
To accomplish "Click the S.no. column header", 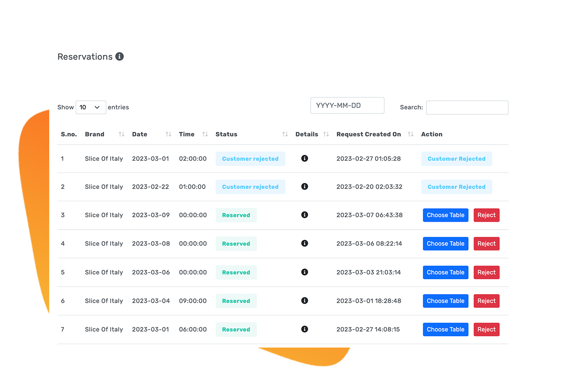I will [x=69, y=134].
